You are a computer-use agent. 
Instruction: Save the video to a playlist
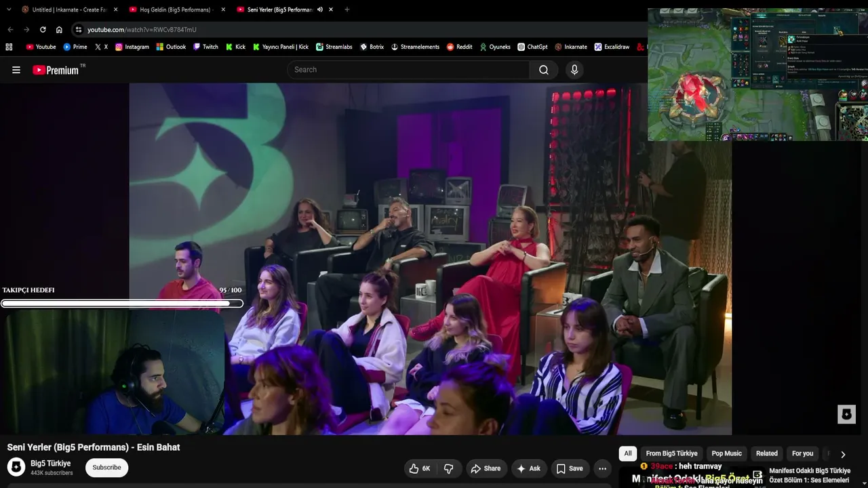click(570, 468)
